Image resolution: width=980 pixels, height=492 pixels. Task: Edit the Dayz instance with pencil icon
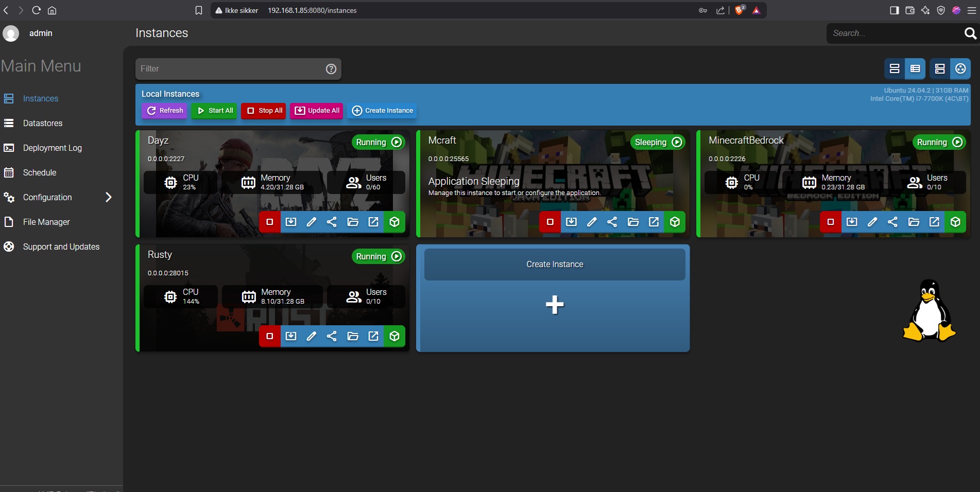pyautogui.click(x=312, y=222)
